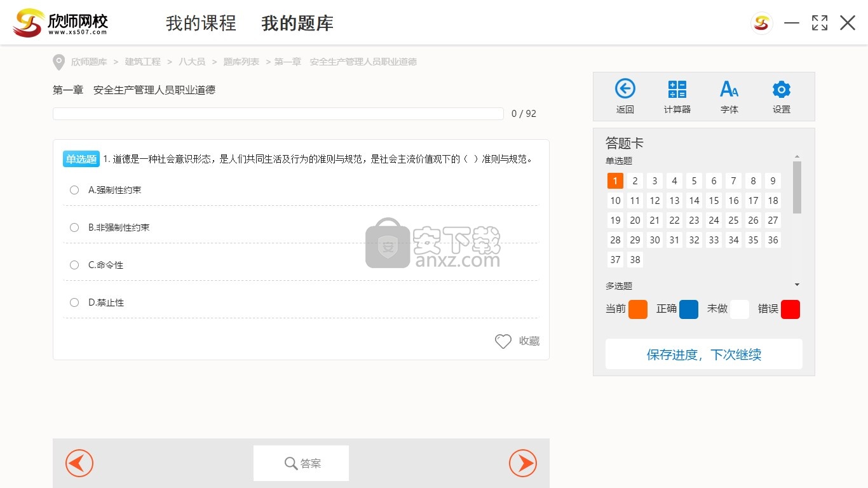The image size is (868, 488).
Task: Jump to question 36 in answer card
Action: 773,240
